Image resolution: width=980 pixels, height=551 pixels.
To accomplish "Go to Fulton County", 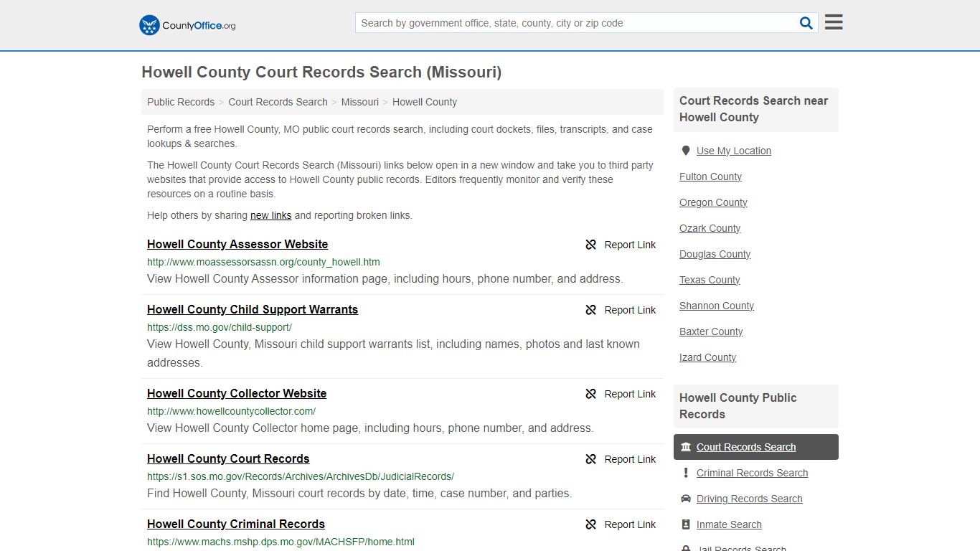I will (710, 176).
